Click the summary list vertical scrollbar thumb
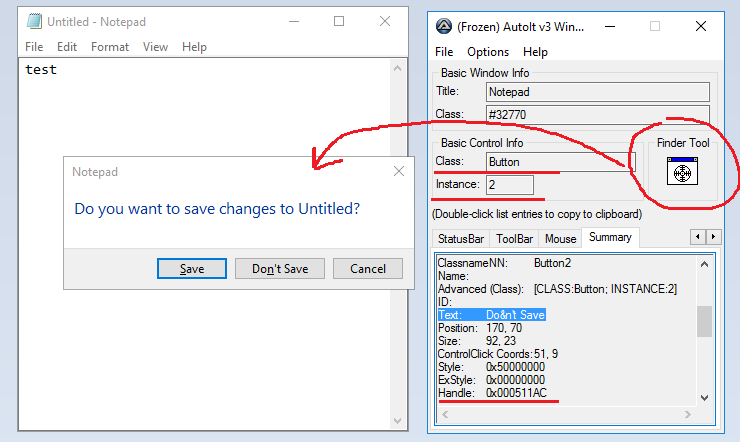Image resolution: width=740 pixels, height=442 pixels. point(704,321)
